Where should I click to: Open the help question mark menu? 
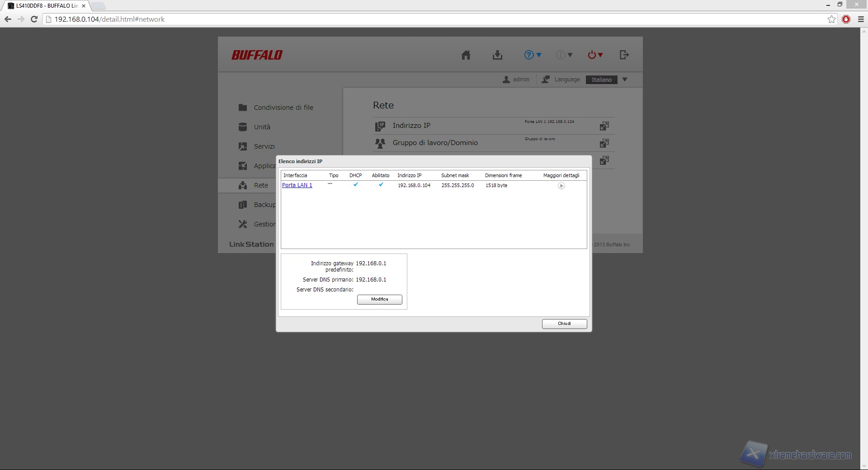coord(532,55)
